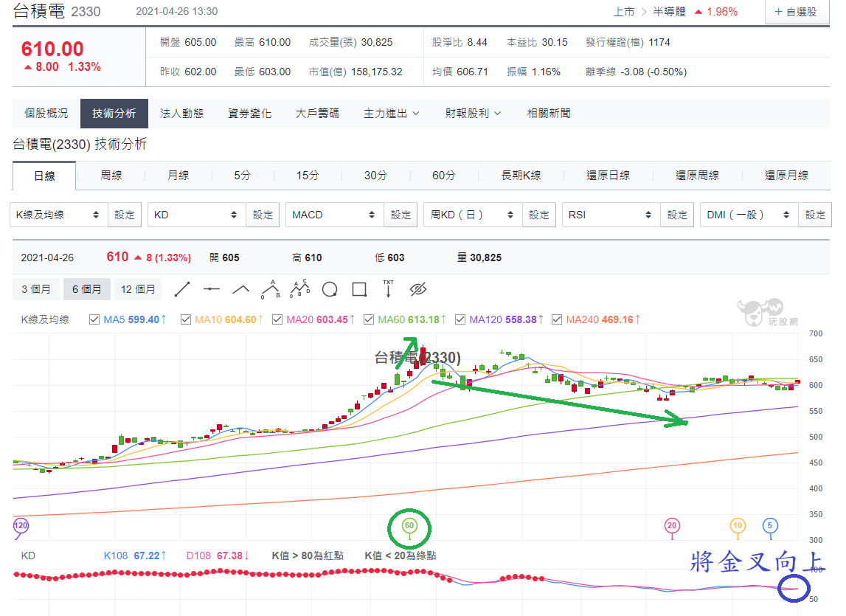Open the 資券變化 tab
The width and height of the screenshot is (846, 616).
pos(249,114)
